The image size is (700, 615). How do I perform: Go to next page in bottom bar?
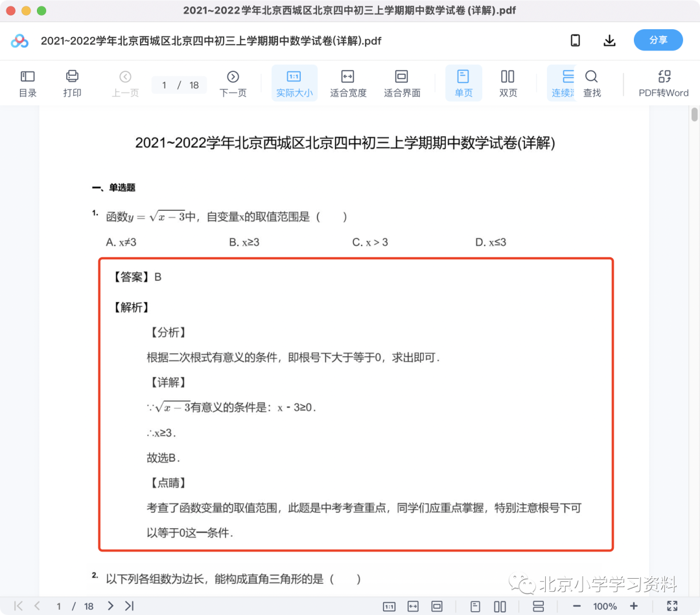(110, 606)
